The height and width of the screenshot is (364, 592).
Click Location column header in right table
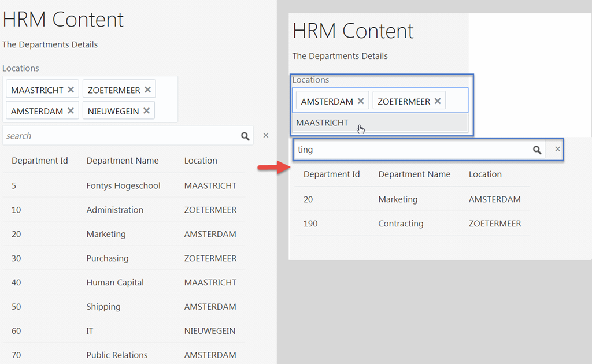click(485, 174)
